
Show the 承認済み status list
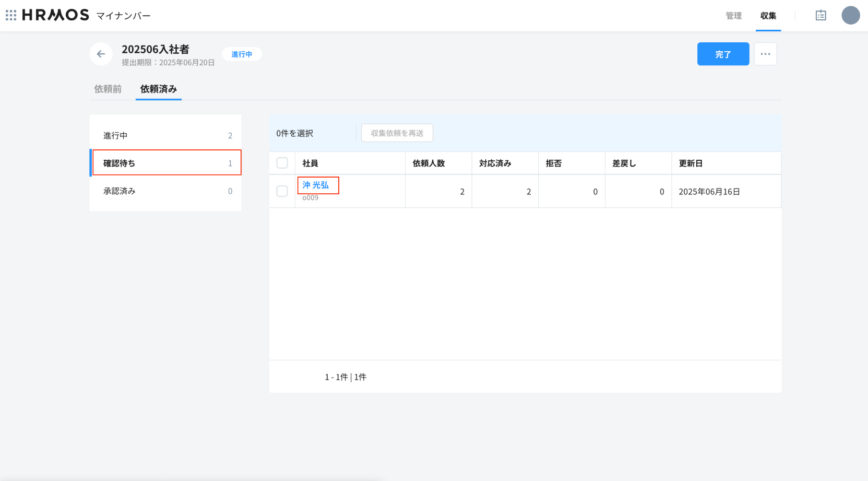166,191
